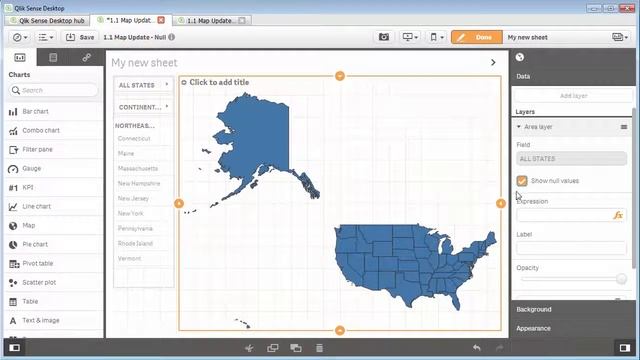Screen dimensions: 640x360
Task: Click the map globe properties icon
Action: tap(520, 57)
